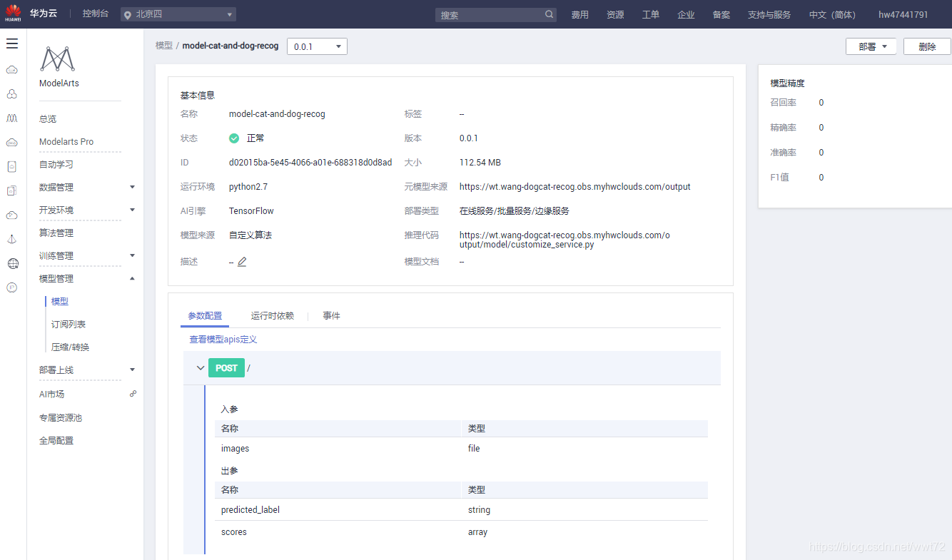This screenshot has width=952, height=560.
Task: Click the 元模型来源 OBS output URL
Action: coord(575,187)
